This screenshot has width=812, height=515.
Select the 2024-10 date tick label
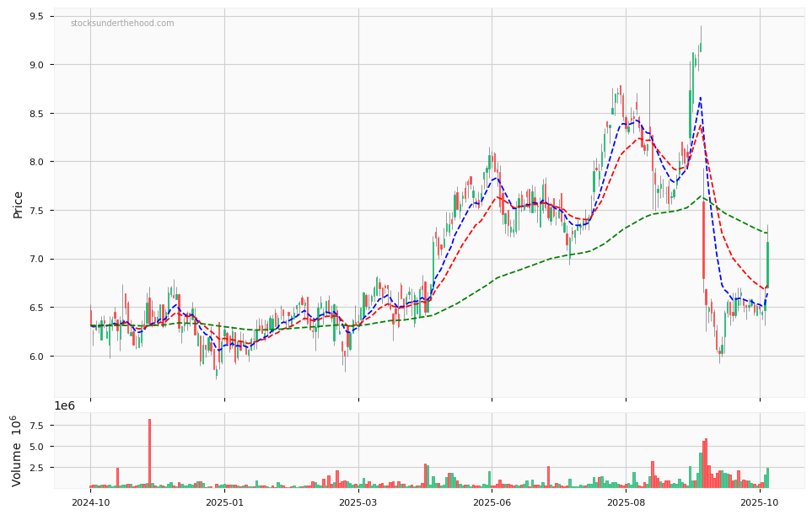[90, 502]
